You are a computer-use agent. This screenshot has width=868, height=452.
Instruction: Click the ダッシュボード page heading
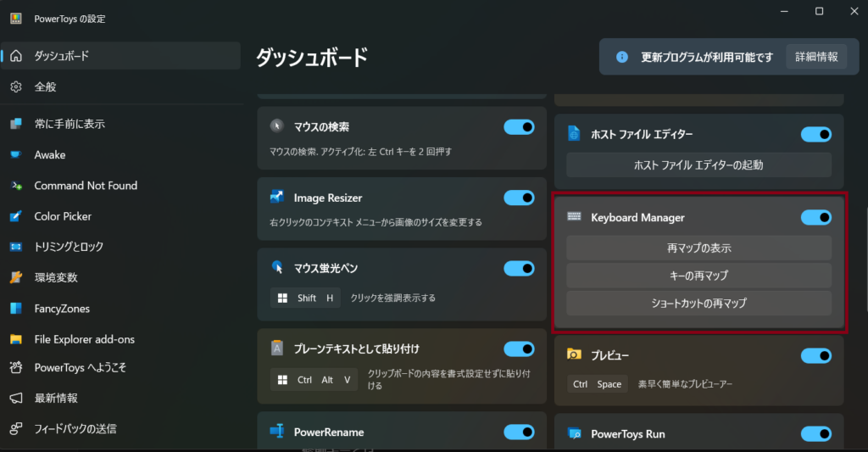coord(312,57)
